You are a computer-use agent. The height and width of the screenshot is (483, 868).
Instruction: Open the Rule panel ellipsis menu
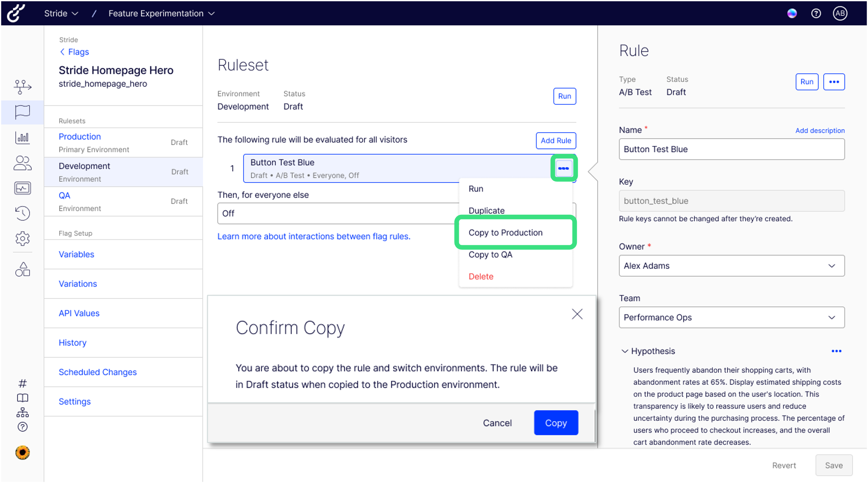click(834, 82)
